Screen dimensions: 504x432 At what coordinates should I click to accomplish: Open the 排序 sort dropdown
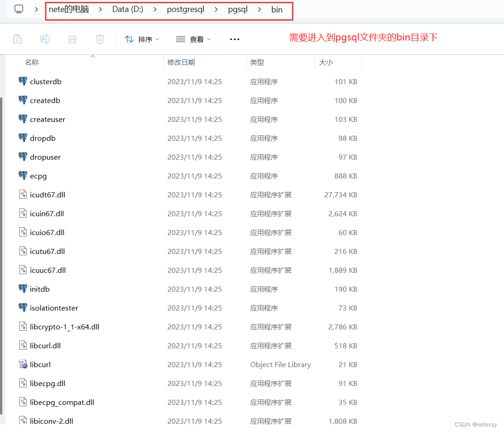click(x=142, y=39)
